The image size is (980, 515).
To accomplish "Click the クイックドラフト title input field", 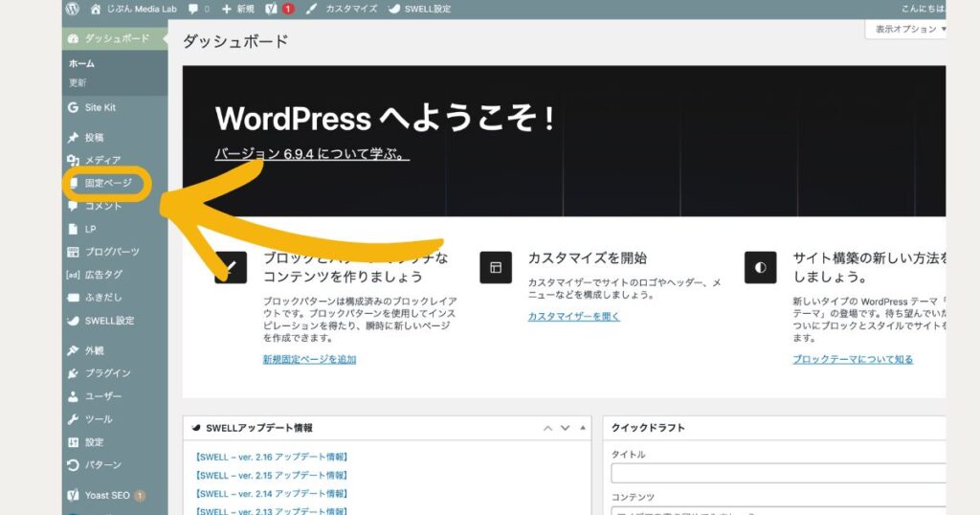I will pos(777,474).
